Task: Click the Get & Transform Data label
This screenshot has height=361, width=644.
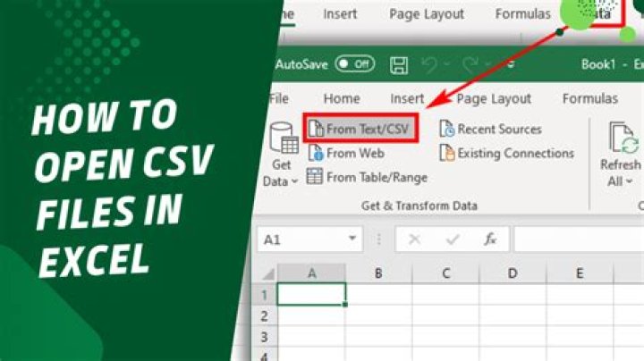Action: click(x=419, y=206)
